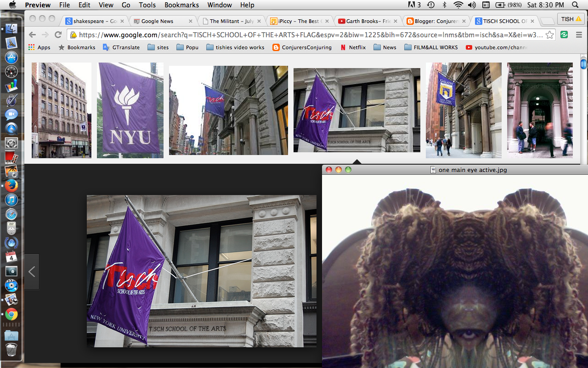Open the Messages video chat Dock icon
Screen dimensions: 588x368
click(11, 114)
